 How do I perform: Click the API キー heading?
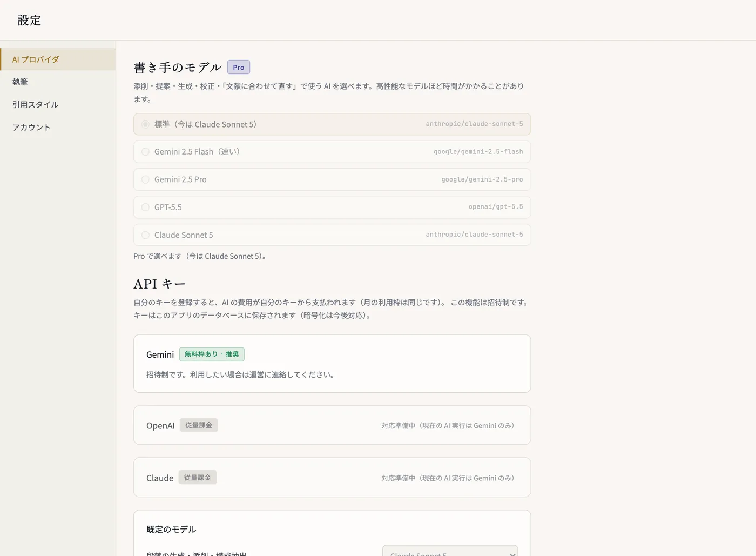(x=159, y=284)
